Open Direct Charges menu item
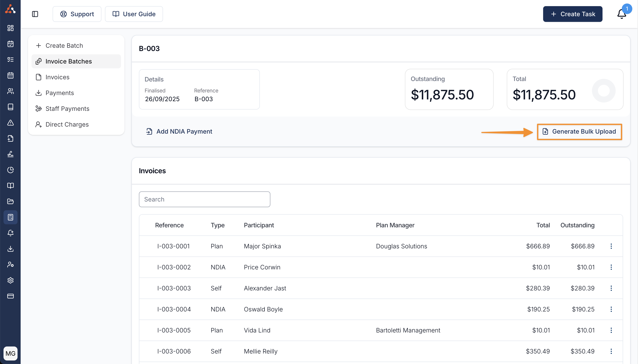 67,124
